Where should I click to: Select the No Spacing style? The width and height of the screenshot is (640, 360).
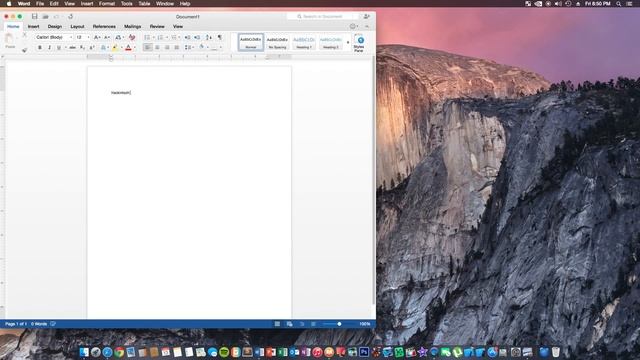tap(277, 42)
